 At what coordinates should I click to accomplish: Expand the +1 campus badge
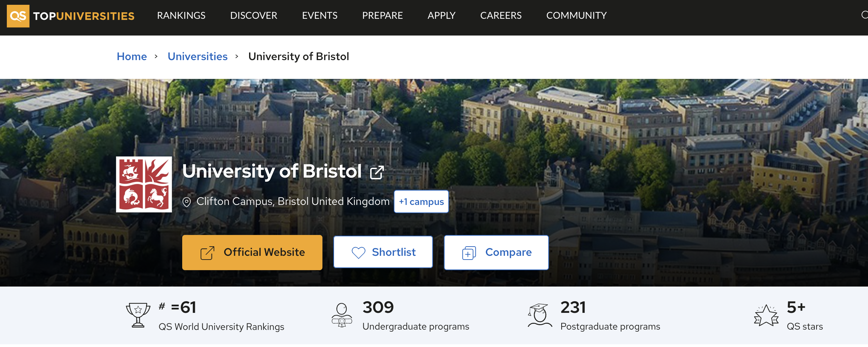tap(421, 202)
